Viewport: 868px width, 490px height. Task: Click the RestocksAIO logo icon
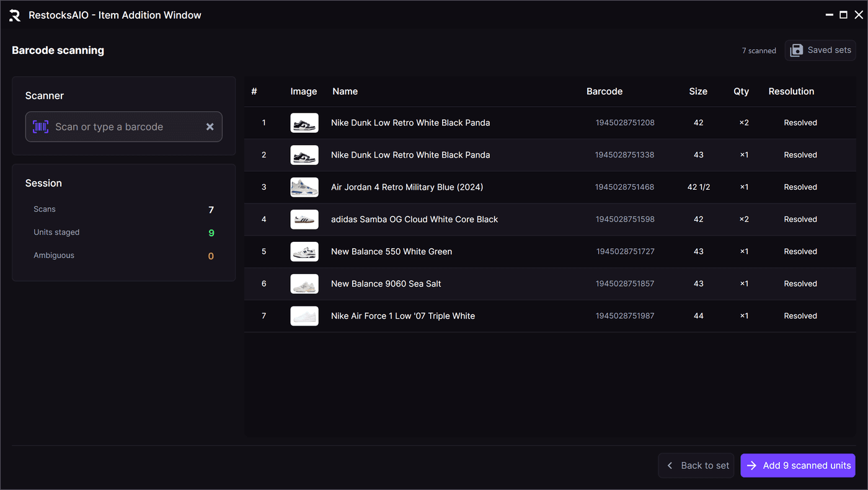click(15, 16)
